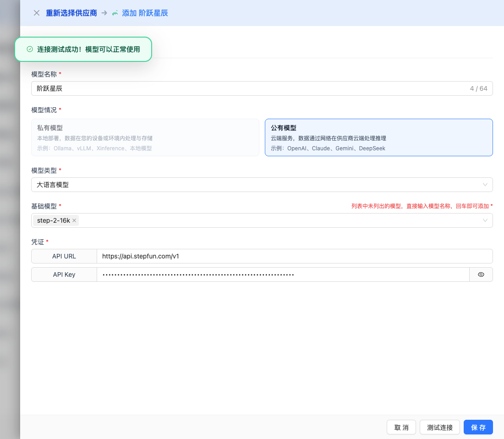Open the 模型类型 dropdown showing 大语言模型

[262, 185]
